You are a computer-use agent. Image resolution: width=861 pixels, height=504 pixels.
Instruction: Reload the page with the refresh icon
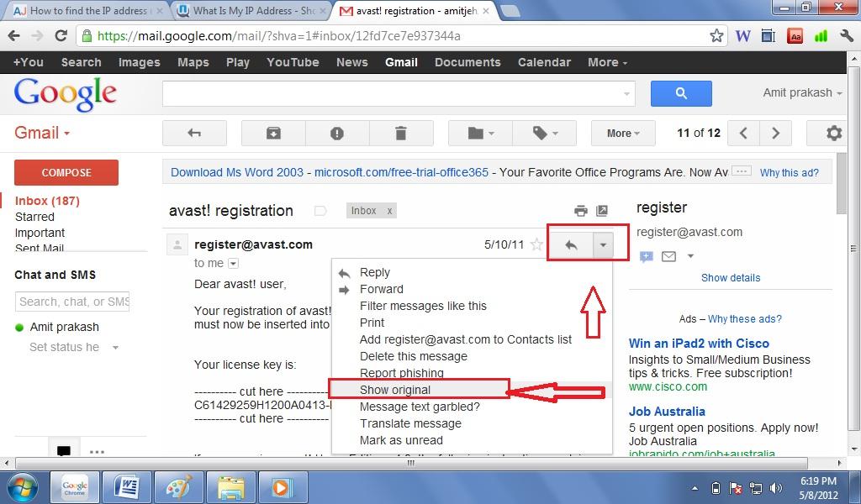[61, 35]
